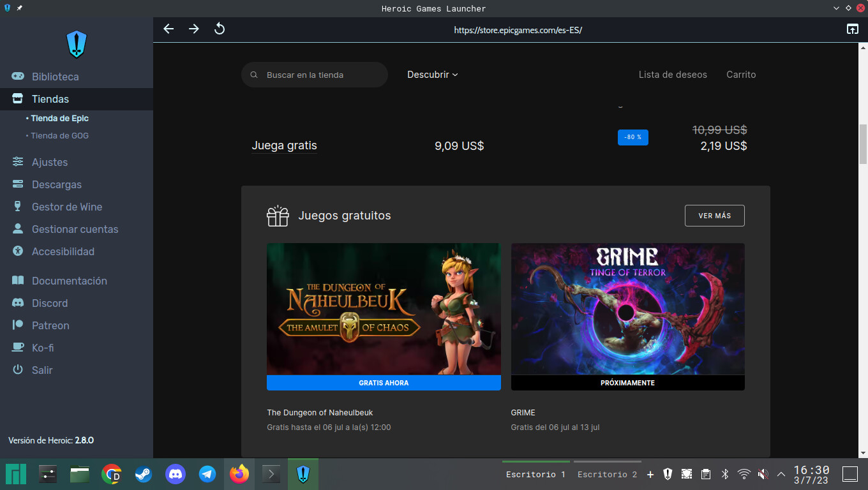Focus the Buscar en la tienda field
This screenshot has width=868, height=490.
click(315, 75)
